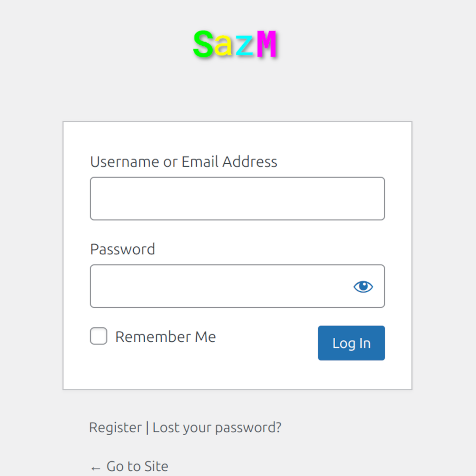Click the green S in logo
Viewport: 476px width, 476px height.
tap(203, 44)
